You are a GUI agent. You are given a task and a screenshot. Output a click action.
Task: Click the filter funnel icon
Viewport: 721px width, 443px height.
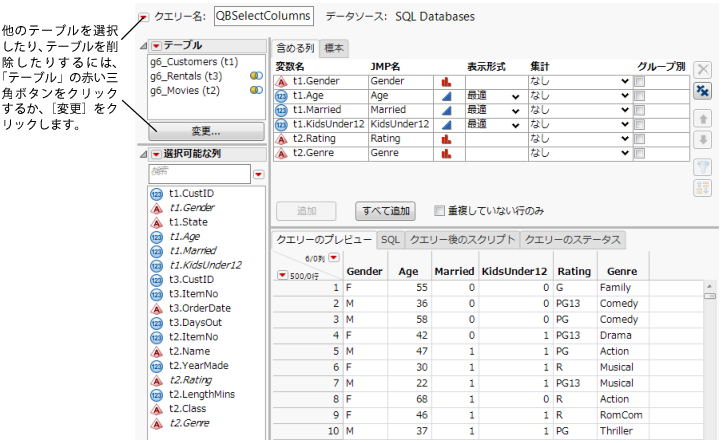tap(703, 167)
